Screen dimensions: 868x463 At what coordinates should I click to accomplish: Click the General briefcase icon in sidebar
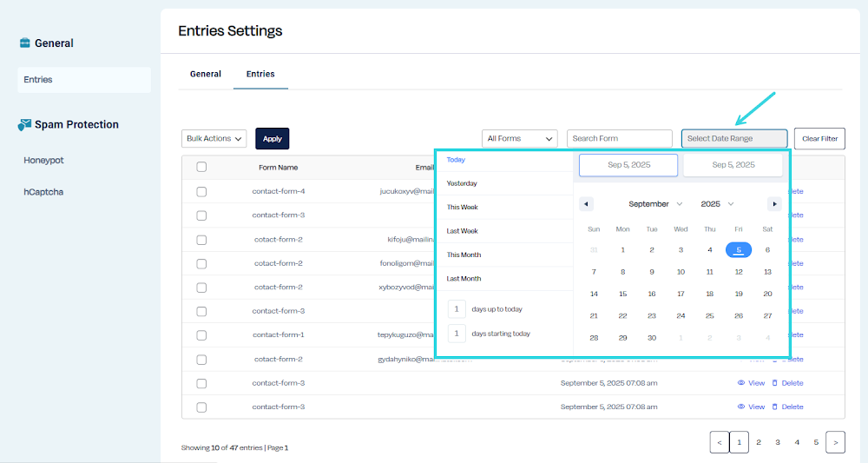tap(24, 43)
